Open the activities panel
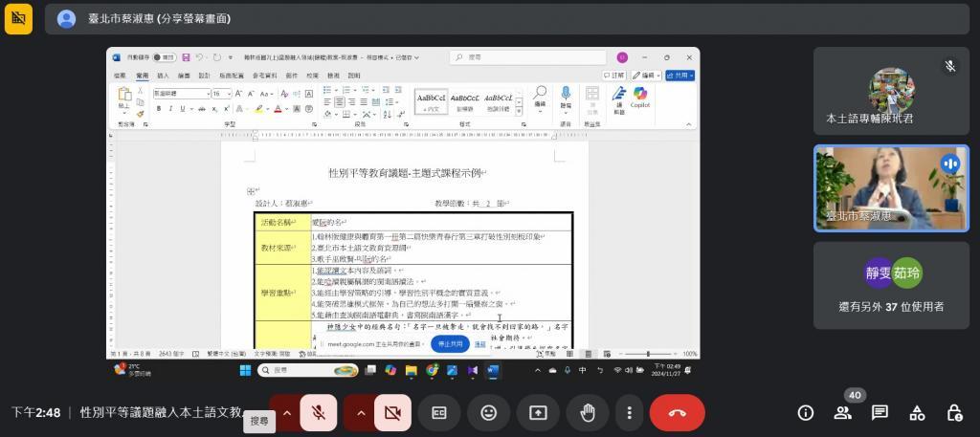980x437 pixels. pos(917,413)
